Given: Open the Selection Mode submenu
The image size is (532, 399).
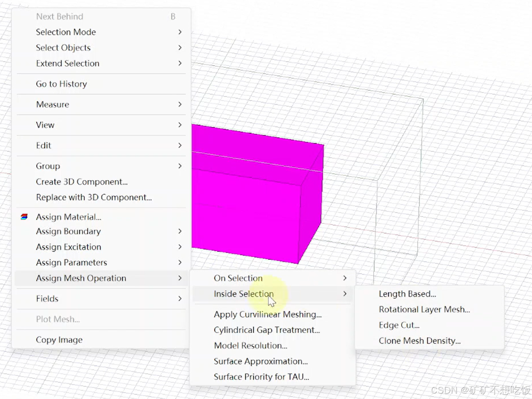Looking at the screenshot, I should click(x=101, y=32).
